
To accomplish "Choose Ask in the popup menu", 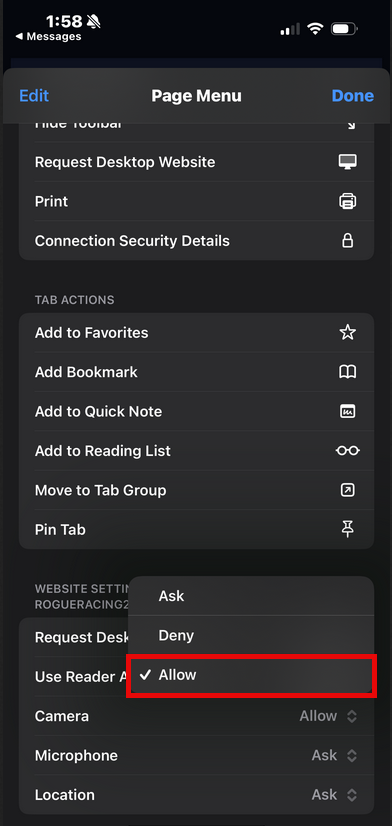I will click(251, 596).
